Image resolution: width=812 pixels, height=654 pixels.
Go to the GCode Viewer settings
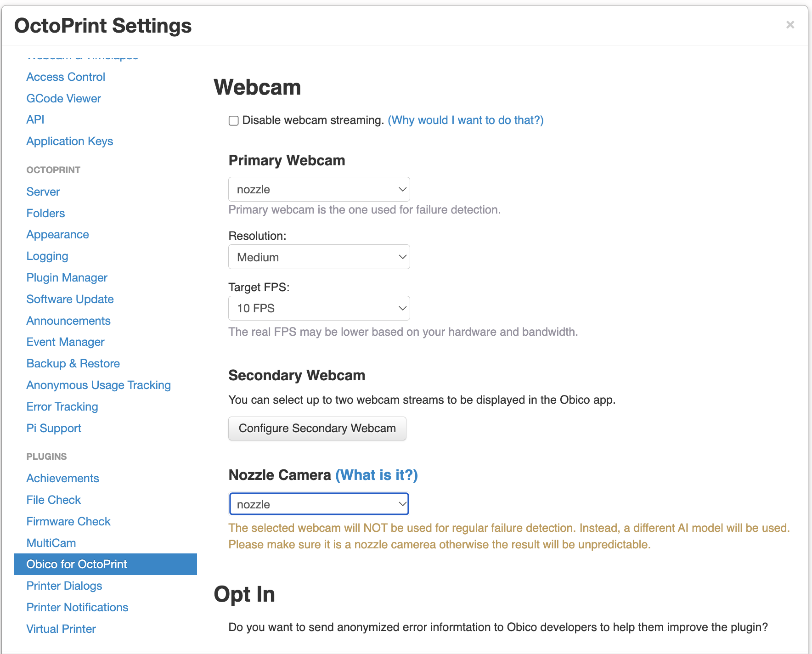coord(64,98)
